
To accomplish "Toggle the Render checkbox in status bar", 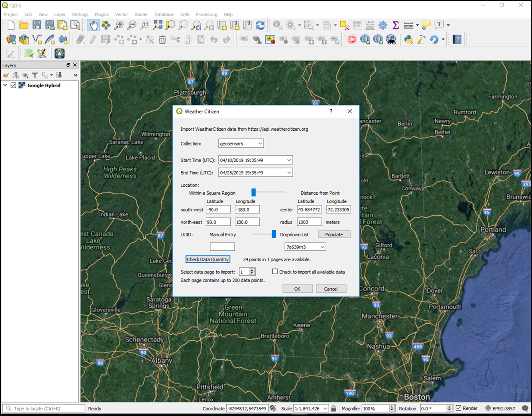I will tap(458, 408).
